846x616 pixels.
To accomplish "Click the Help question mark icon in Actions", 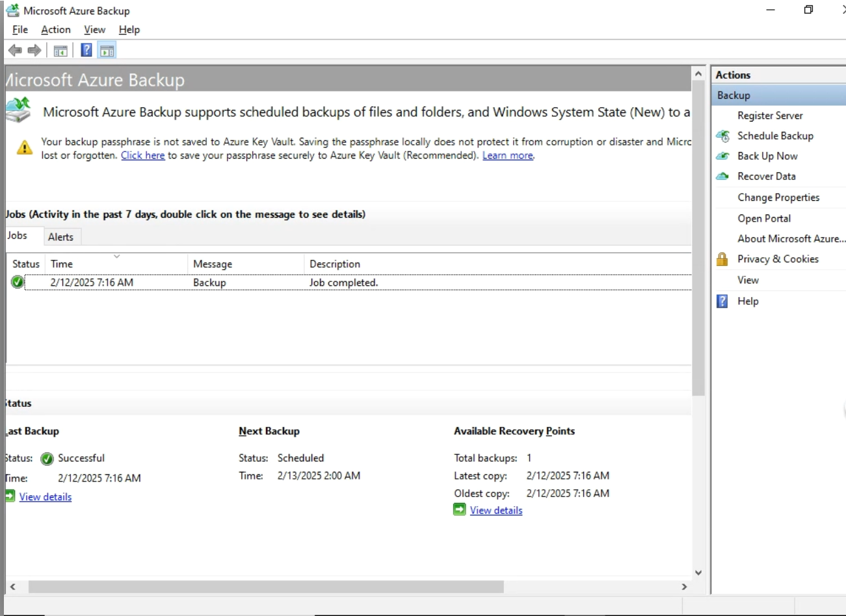I will pyautogui.click(x=722, y=301).
